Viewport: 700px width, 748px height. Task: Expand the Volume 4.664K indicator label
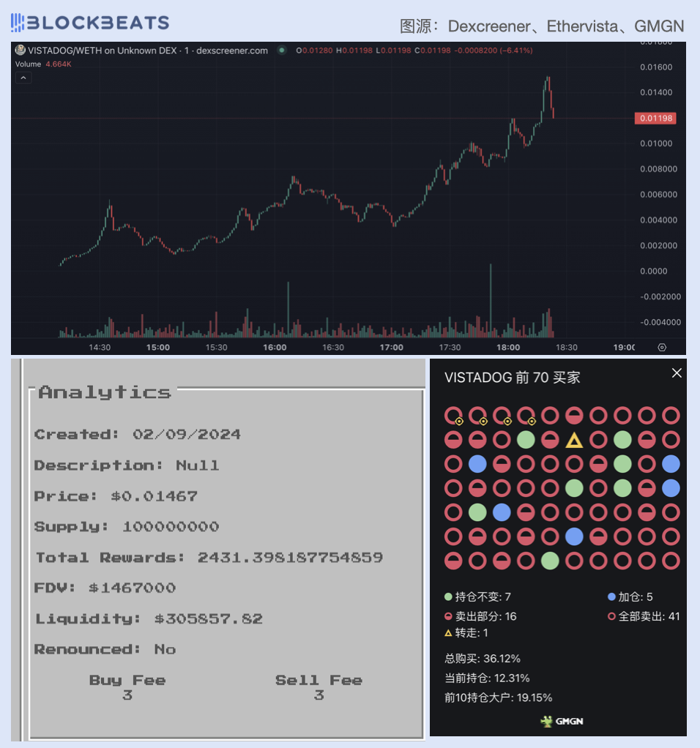[43, 64]
